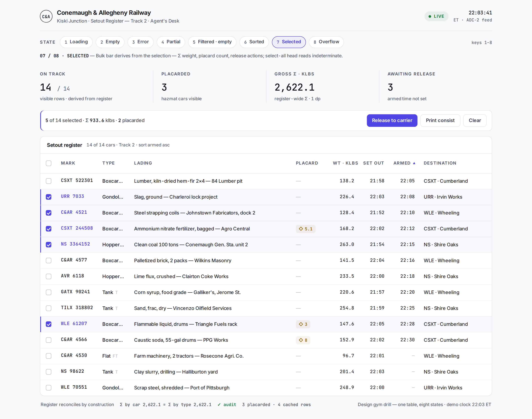Open the Sorted state tab

[254, 42]
